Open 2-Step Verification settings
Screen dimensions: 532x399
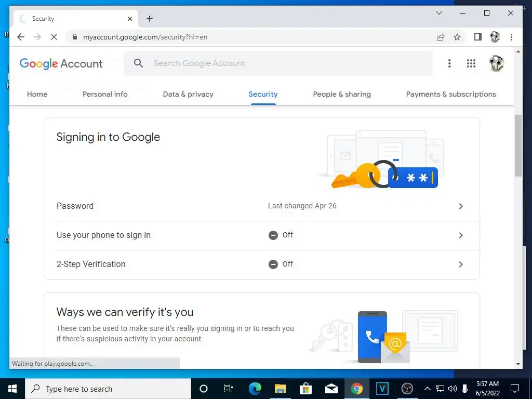point(262,264)
